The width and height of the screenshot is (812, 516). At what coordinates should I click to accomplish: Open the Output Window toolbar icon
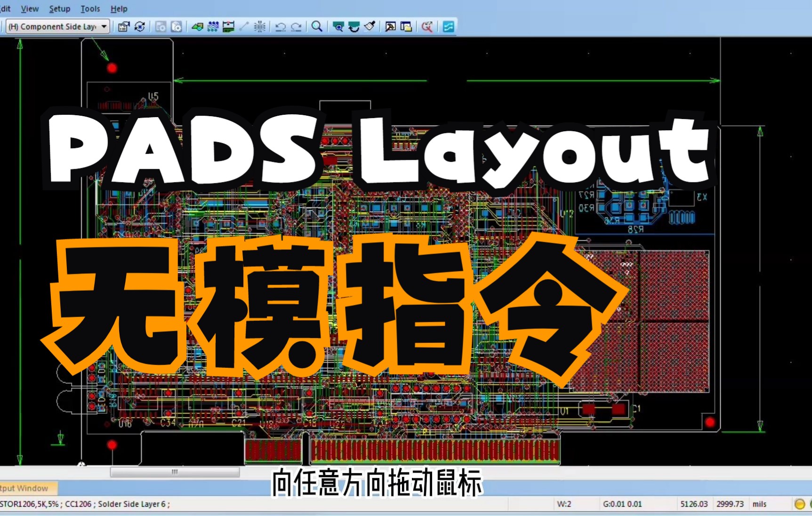pos(390,26)
